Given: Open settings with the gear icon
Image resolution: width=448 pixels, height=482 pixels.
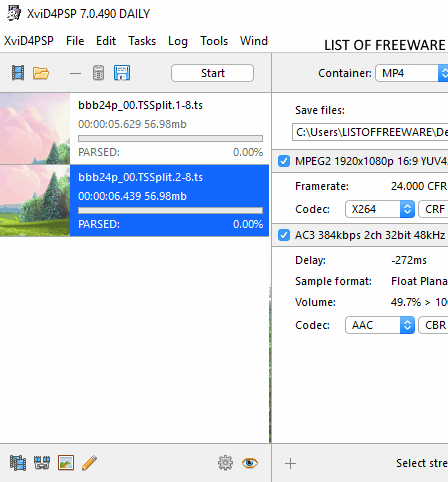Looking at the screenshot, I should [x=225, y=463].
